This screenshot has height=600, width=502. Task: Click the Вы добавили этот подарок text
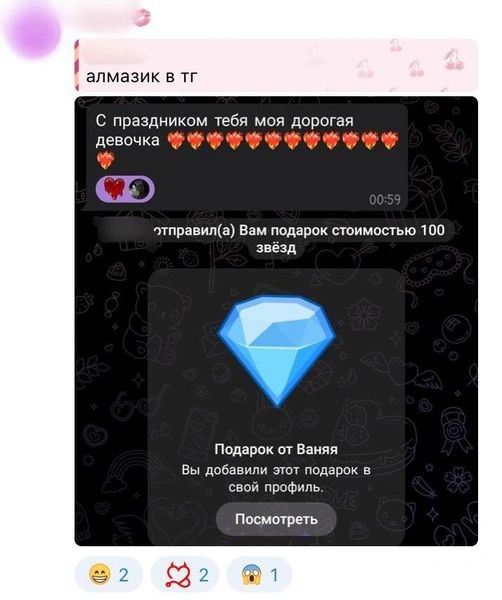point(276,479)
